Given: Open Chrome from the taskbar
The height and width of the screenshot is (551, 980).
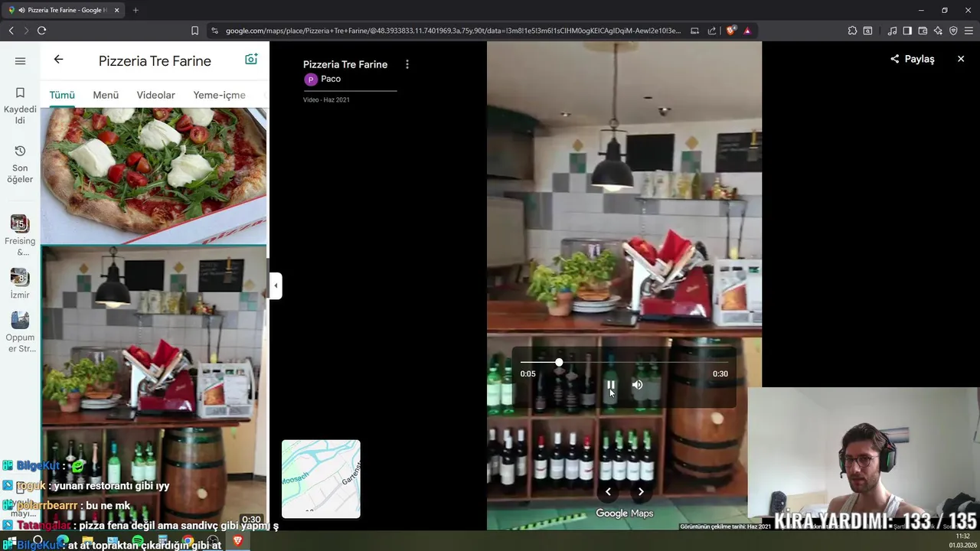Looking at the screenshot, I should pyautogui.click(x=188, y=541).
